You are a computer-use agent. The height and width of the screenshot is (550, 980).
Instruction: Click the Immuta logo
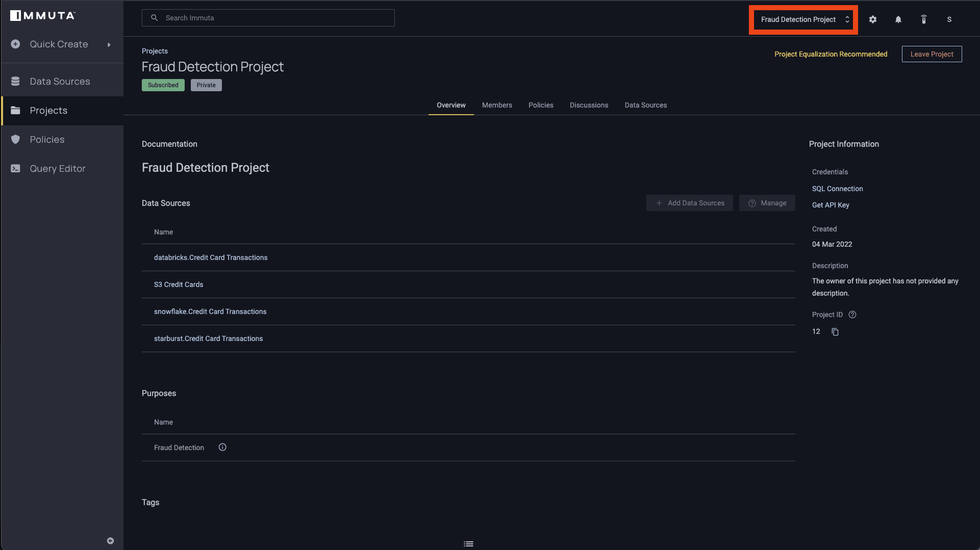[x=43, y=16]
